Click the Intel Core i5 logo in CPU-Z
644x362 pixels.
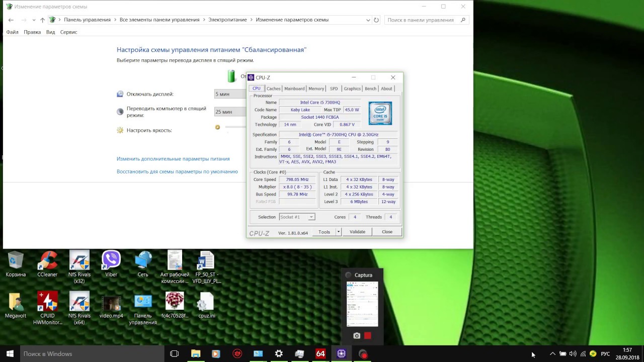[x=380, y=113]
